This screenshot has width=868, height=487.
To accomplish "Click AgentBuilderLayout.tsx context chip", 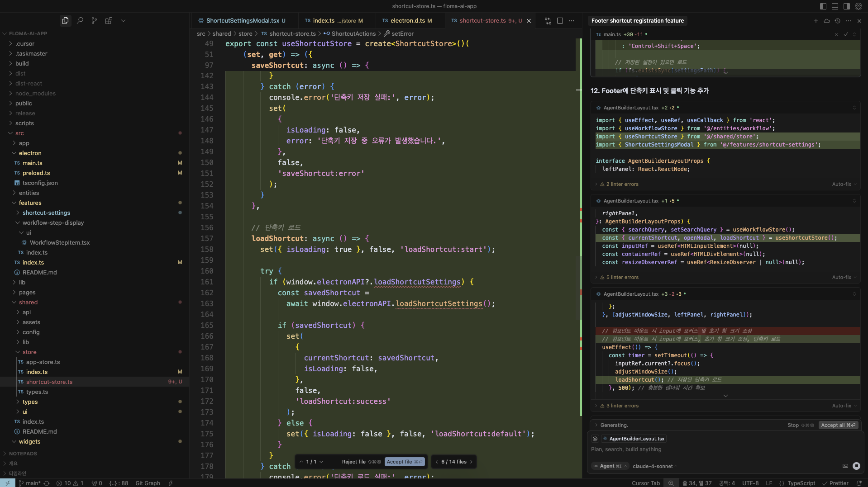I will click(x=634, y=439).
